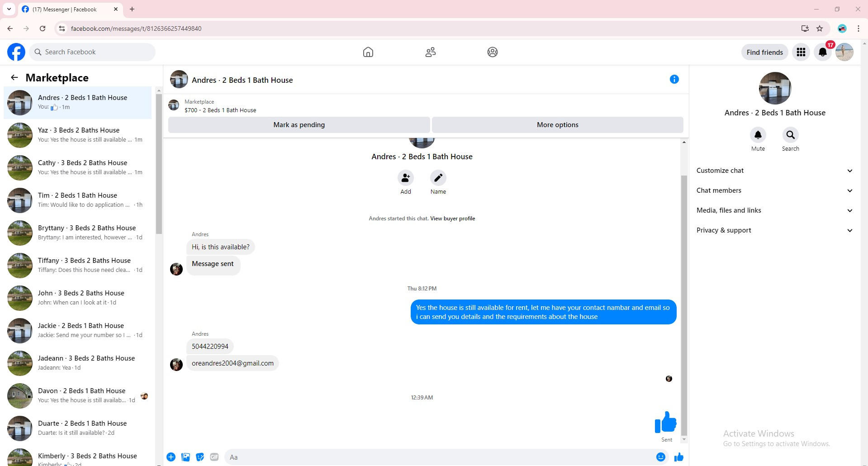Open chat with Jackie · 2 Beds 1 Bath House
Screen dimensions: 868x466
(78, 331)
